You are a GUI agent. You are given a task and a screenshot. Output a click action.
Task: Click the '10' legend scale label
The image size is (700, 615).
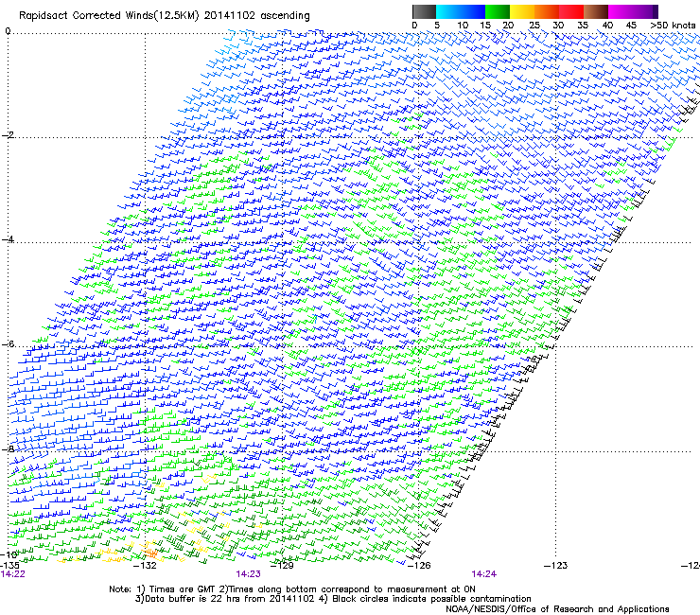pyautogui.click(x=463, y=26)
